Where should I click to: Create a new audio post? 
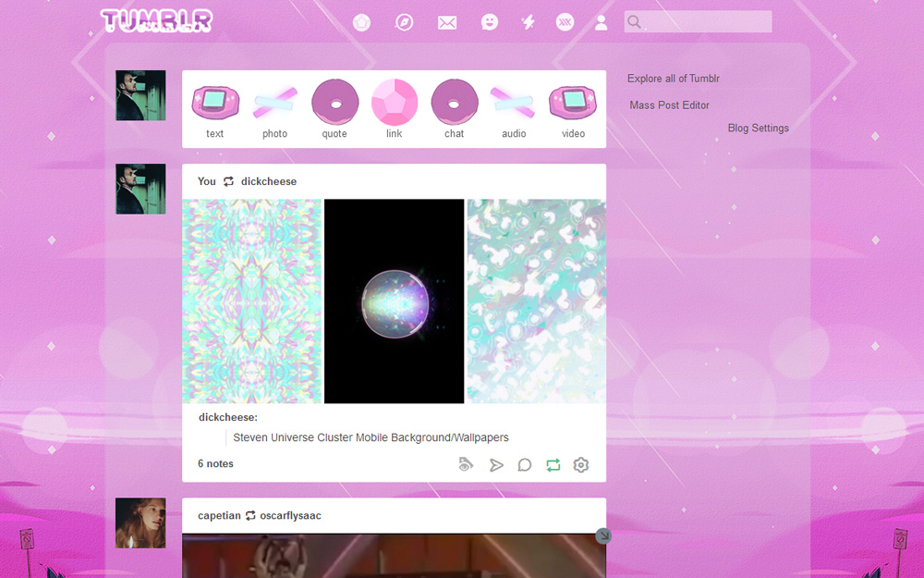pyautogui.click(x=513, y=109)
